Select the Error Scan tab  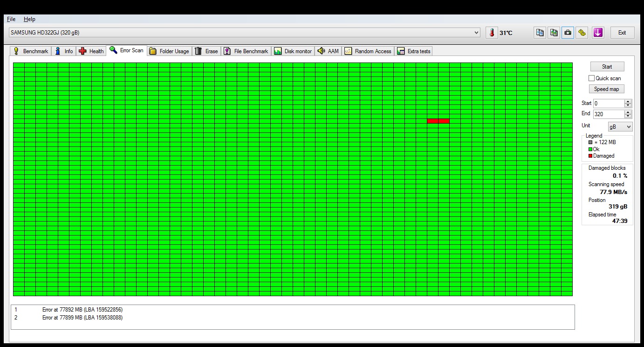[126, 50]
